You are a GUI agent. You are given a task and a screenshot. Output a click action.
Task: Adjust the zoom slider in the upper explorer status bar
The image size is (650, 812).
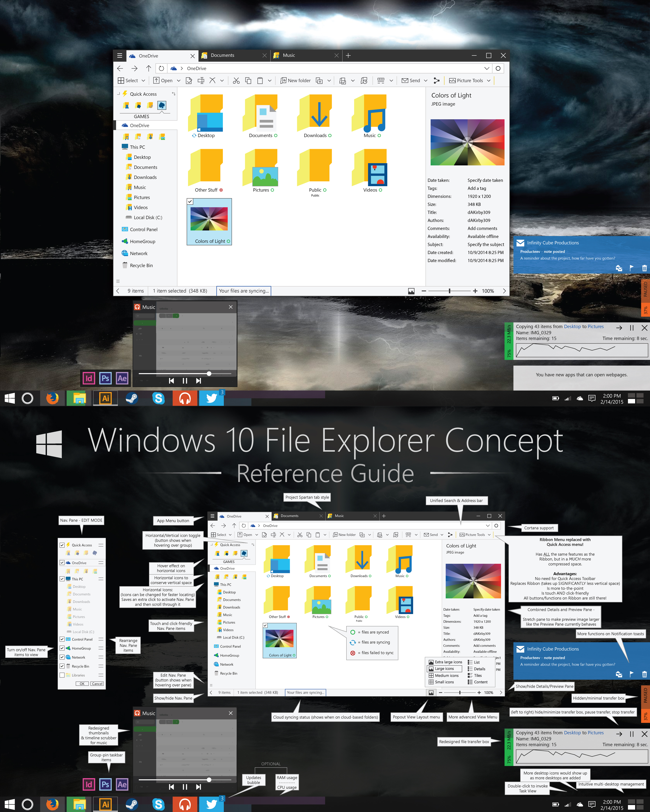[450, 291]
